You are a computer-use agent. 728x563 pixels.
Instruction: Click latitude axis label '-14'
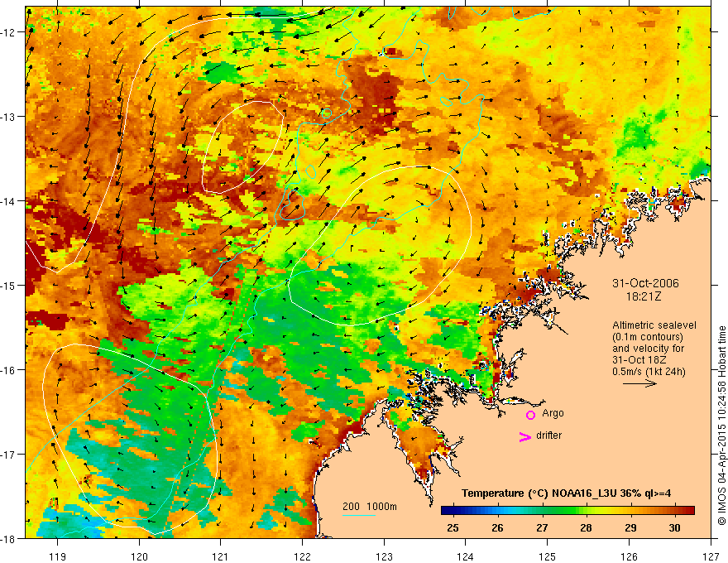pyautogui.click(x=8, y=201)
